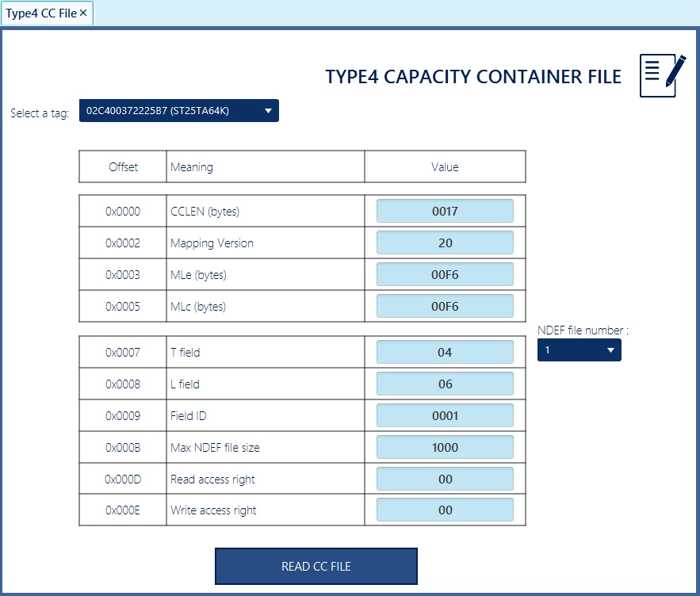The image size is (700, 596).
Task: Open the NDEF file number dropdown
Action: click(x=579, y=350)
